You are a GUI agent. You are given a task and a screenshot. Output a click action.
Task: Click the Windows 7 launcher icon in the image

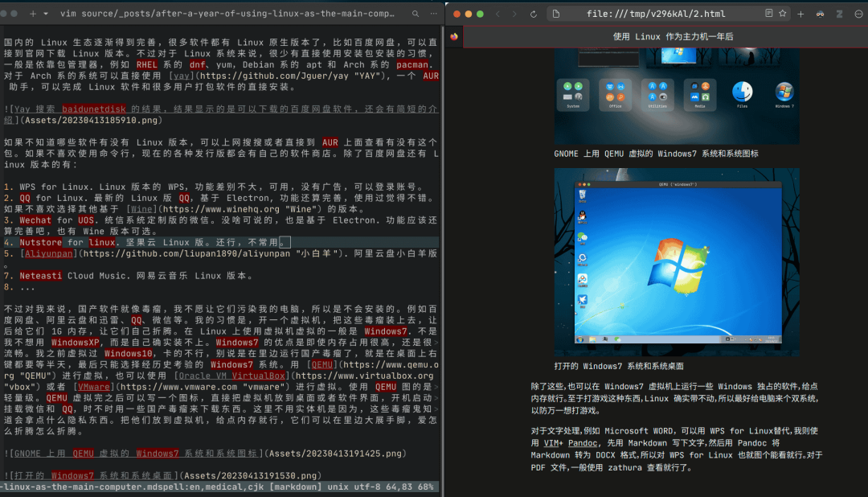pyautogui.click(x=784, y=93)
